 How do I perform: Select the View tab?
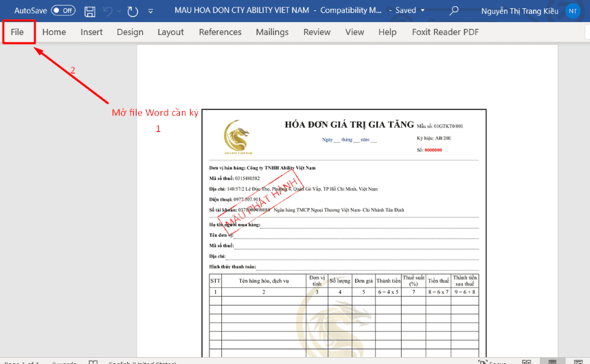354,32
